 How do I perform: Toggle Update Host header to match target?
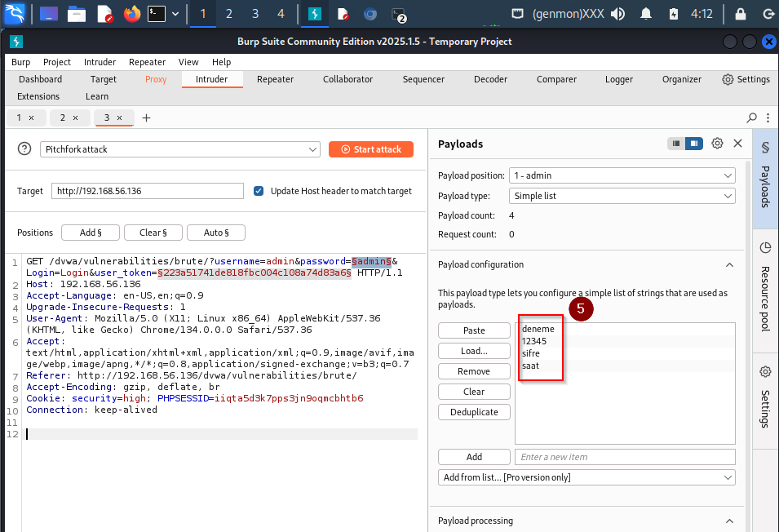(x=259, y=191)
